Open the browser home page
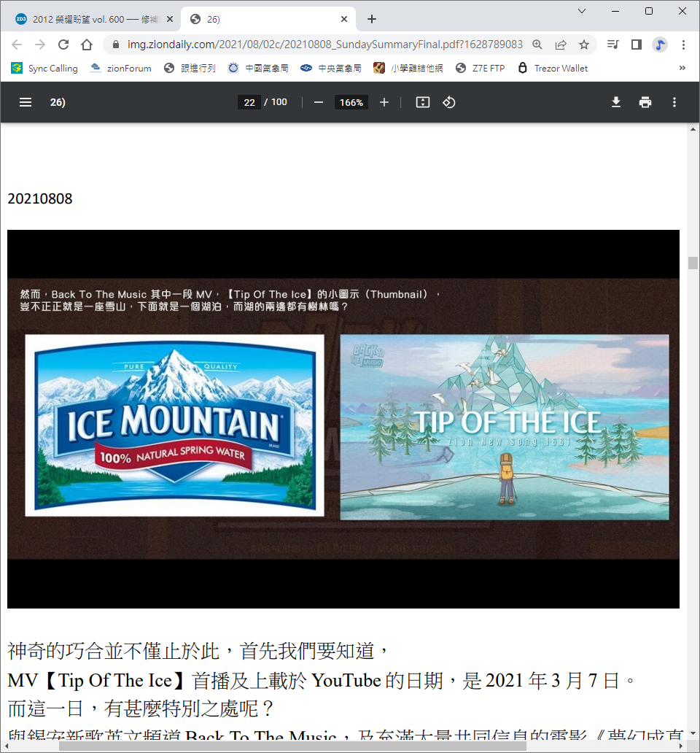The image size is (700, 753). (x=87, y=45)
